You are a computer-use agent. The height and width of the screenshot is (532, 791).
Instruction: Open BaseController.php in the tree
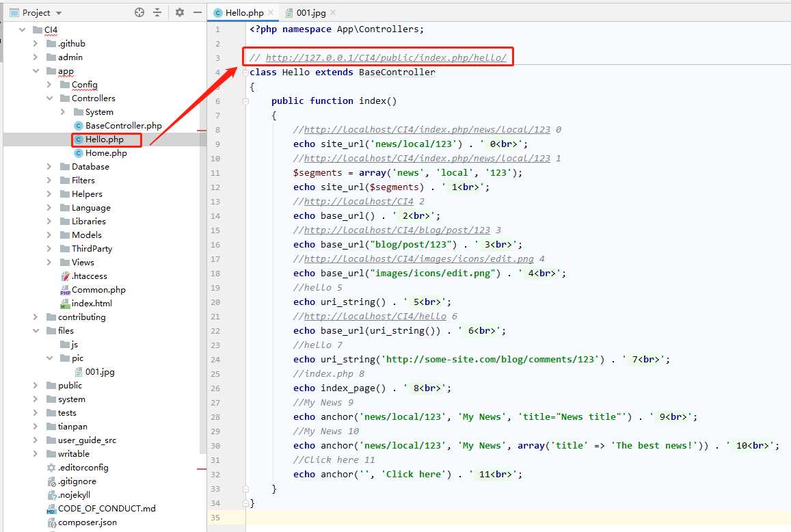pyautogui.click(x=124, y=125)
